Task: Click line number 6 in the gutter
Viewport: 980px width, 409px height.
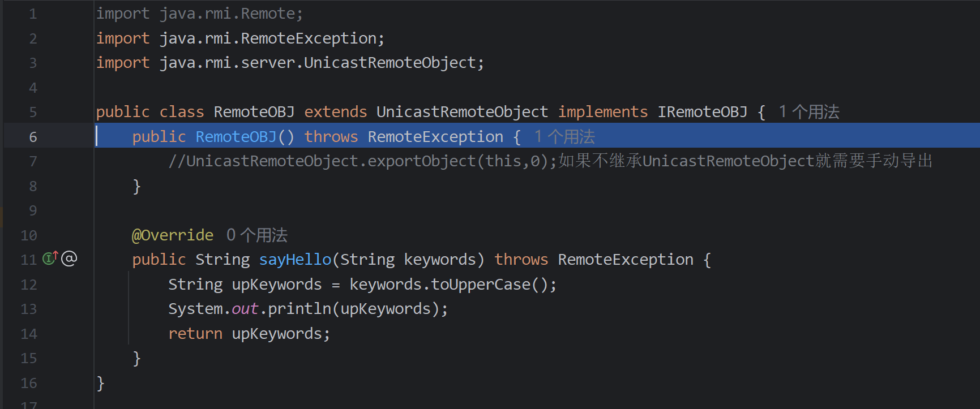Action: [33, 137]
